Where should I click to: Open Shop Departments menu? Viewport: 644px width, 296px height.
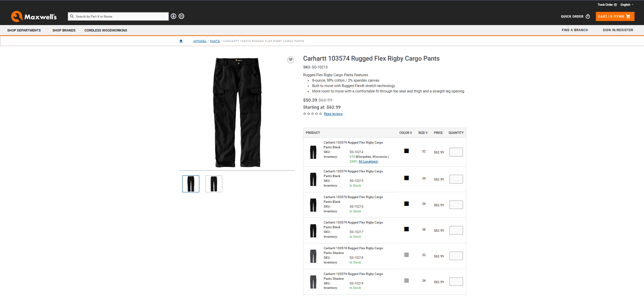coord(24,30)
